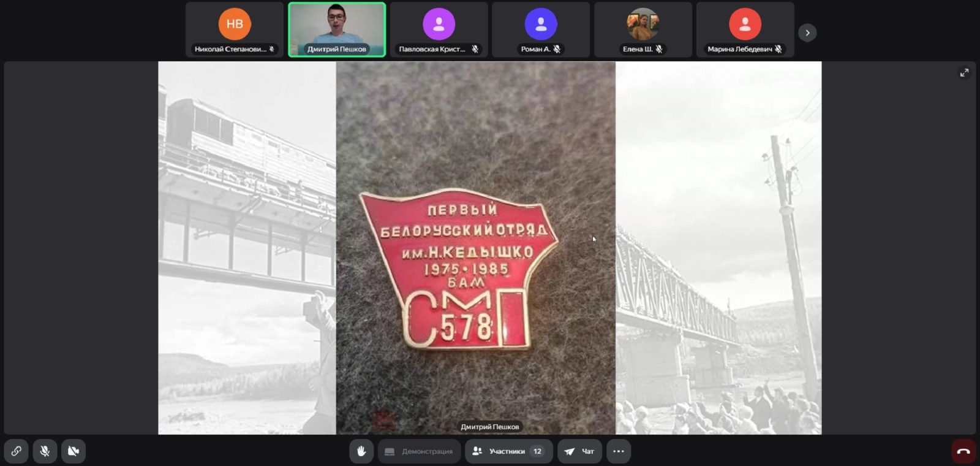This screenshot has height=466, width=980.
Task: Expand shared screen to fullscreen
Action: 964,73
